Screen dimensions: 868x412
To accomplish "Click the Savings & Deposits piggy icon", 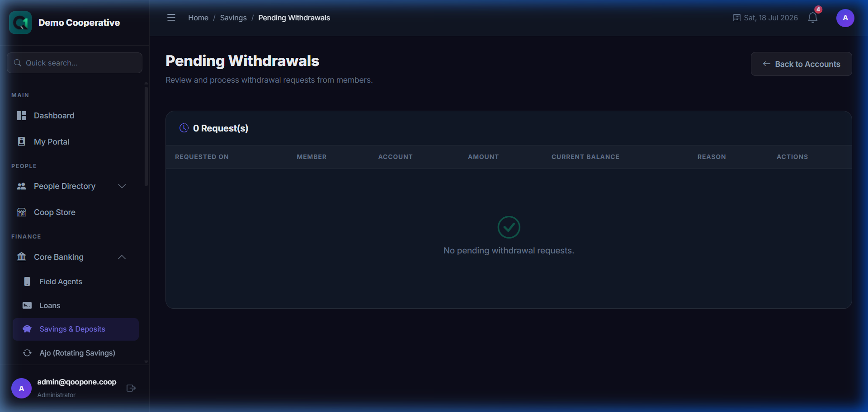I will point(27,329).
